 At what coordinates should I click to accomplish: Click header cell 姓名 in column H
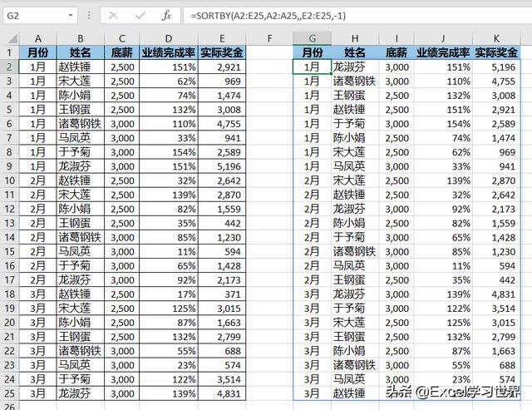click(x=355, y=52)
